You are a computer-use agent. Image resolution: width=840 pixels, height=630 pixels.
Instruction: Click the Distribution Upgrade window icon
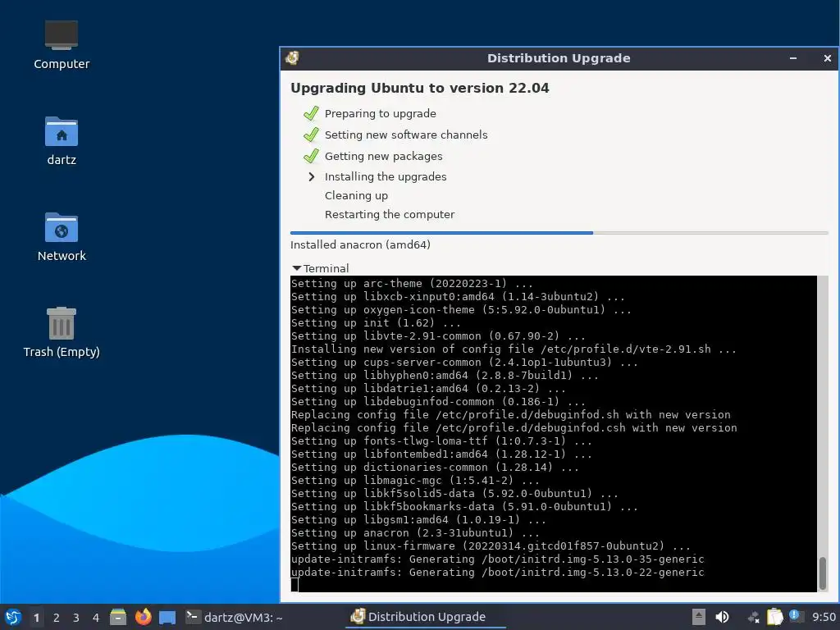(293, 58)
